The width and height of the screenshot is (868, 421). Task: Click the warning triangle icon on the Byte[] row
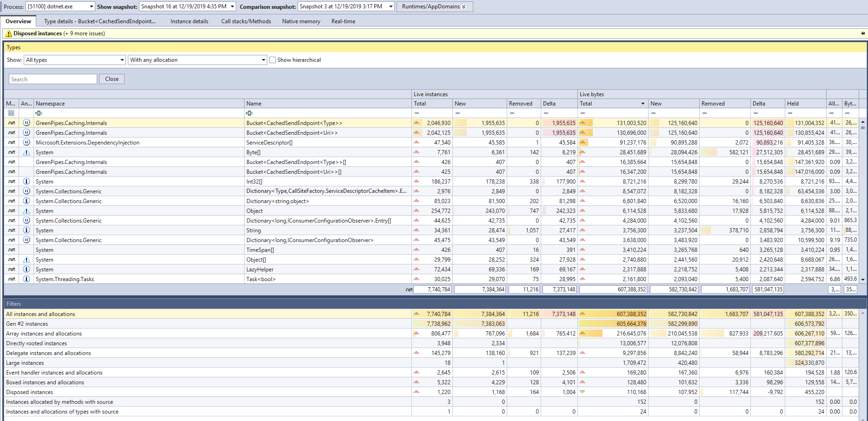(x=27, y=152)
